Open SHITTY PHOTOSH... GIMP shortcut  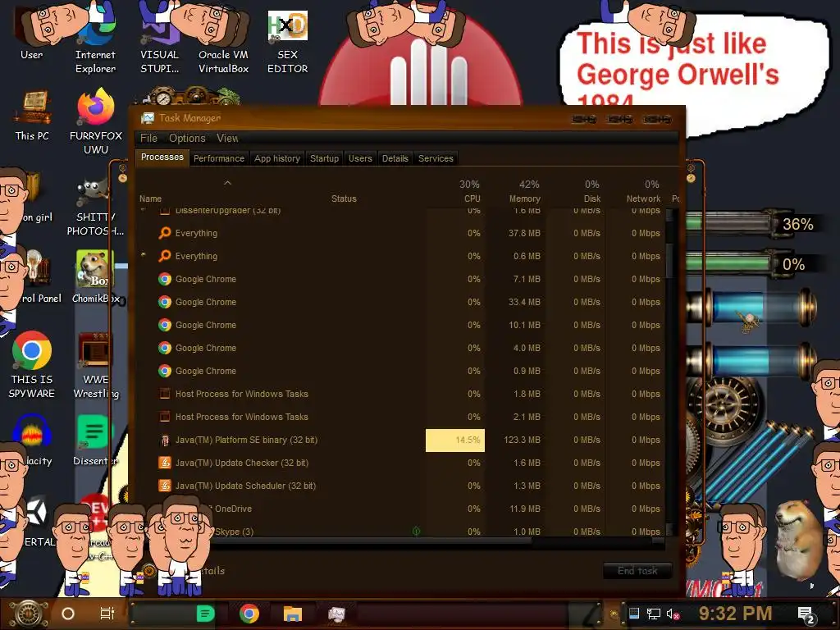[x=95, y=206]
